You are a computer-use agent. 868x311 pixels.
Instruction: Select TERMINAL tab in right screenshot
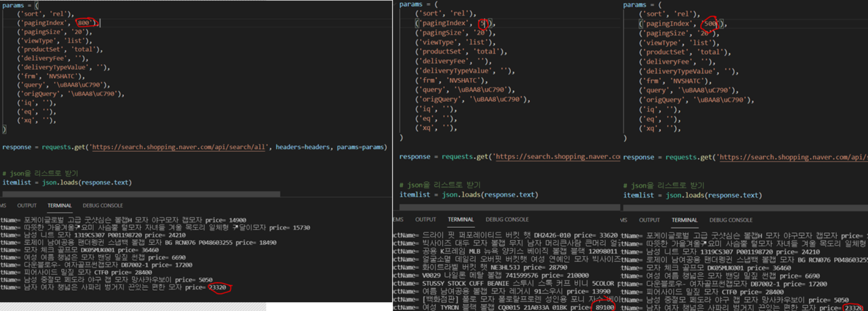[684, 220]
